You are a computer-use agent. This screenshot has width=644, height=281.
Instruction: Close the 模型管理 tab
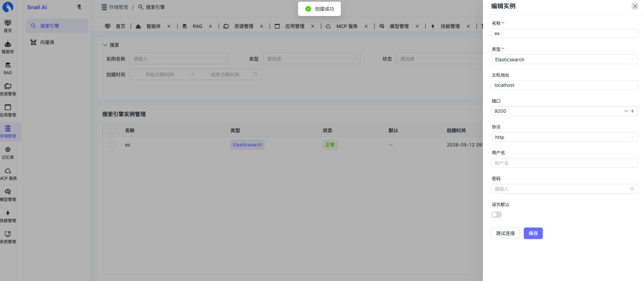tap(417, 26)
